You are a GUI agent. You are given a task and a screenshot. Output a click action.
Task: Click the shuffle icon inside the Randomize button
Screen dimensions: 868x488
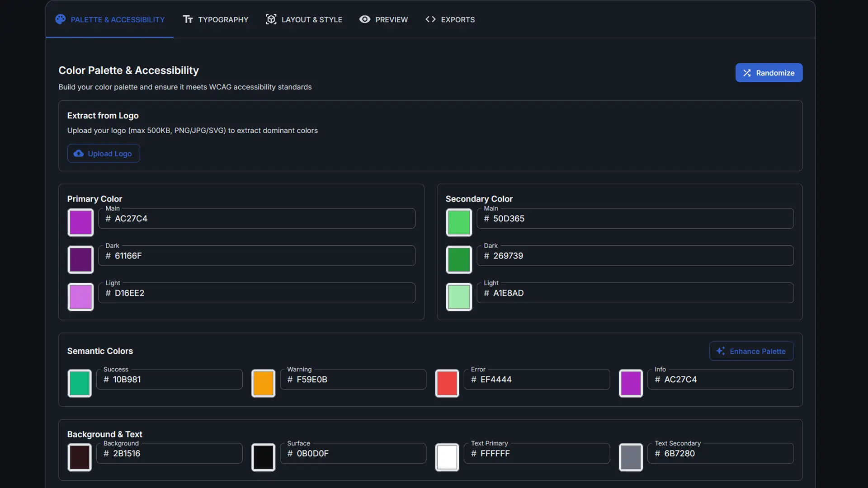[x=747, y=73]
